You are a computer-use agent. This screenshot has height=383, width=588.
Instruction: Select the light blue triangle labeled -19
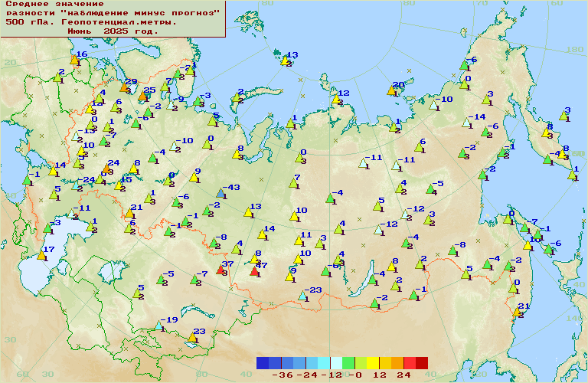[x=158, y=325]
